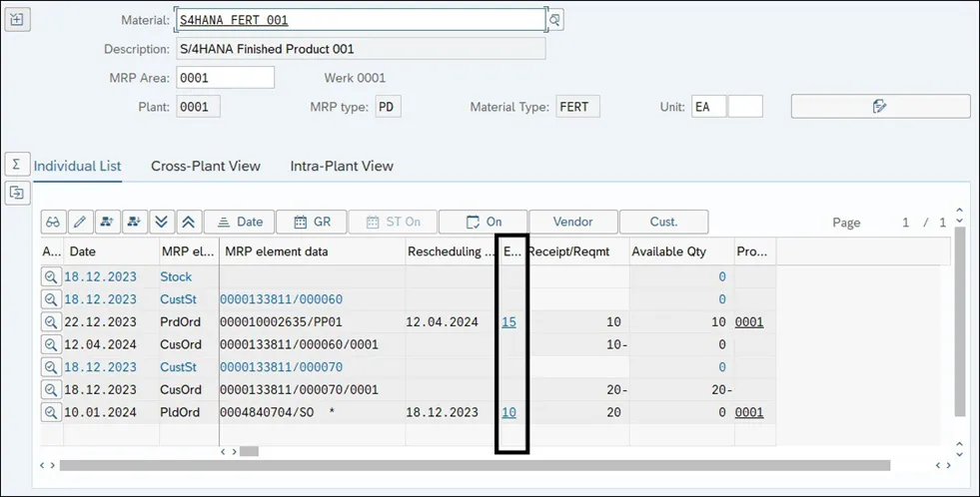Click the Stock cell text
Viewport: 980px width, 497px height.
coord(176,276)
